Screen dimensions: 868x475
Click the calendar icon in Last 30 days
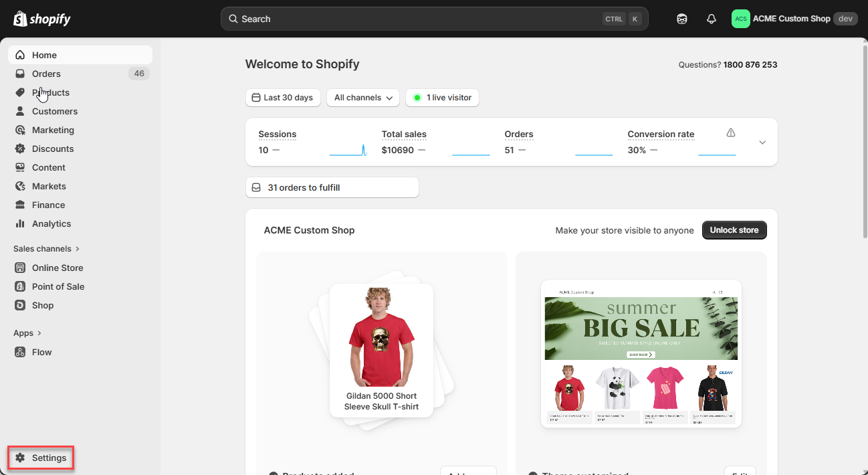255,98
